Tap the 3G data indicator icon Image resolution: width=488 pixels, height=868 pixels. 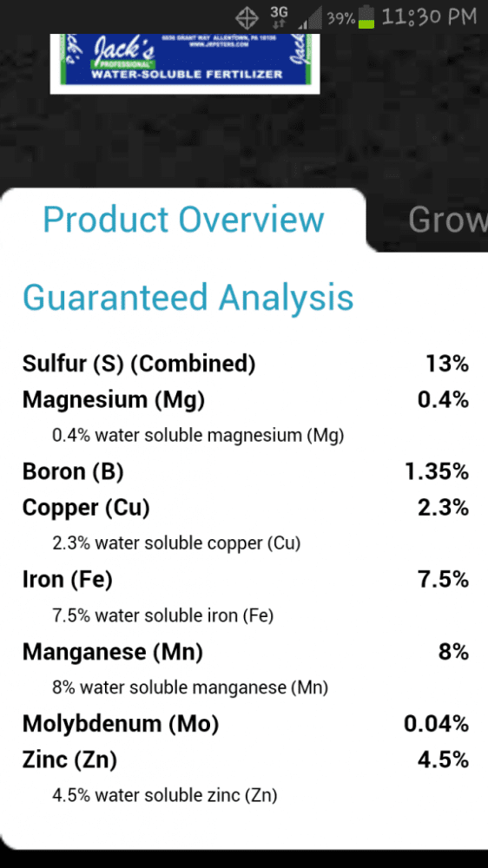pyautogui.click(x=279, y=17)
